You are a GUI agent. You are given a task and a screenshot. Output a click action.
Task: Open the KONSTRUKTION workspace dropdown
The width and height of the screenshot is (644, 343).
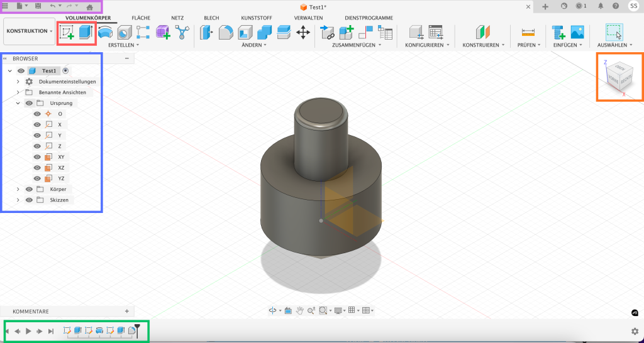coord(29,31)
